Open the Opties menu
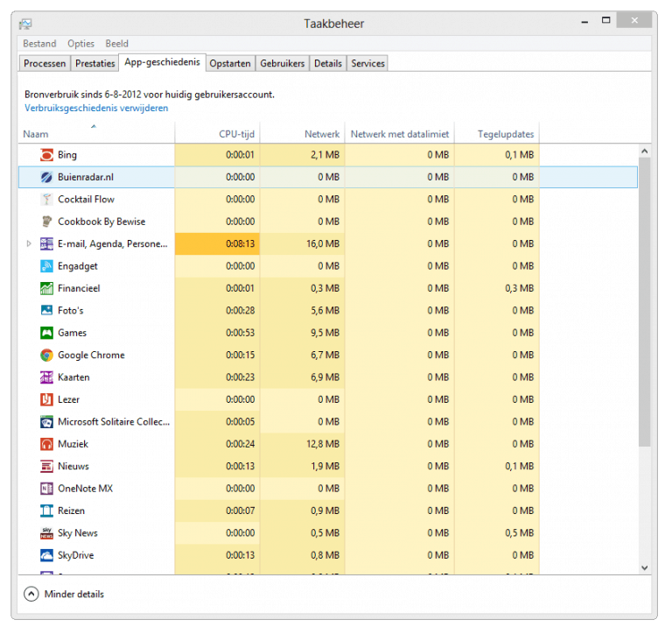 [80, 44]
